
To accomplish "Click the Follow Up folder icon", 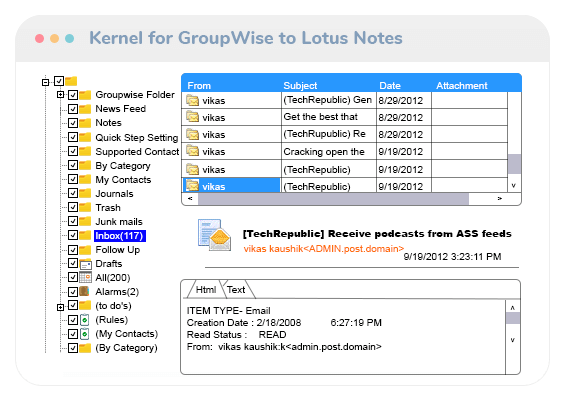I will (85, 250).
